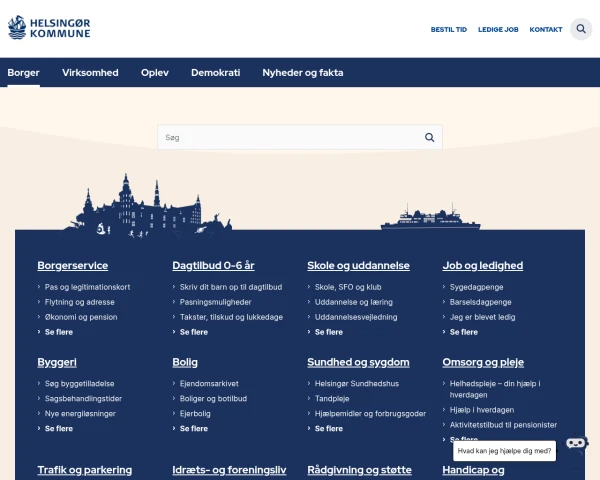The image size is (600, 480).
Task: Open the Bestil tid link
Action: coord(448,29)
